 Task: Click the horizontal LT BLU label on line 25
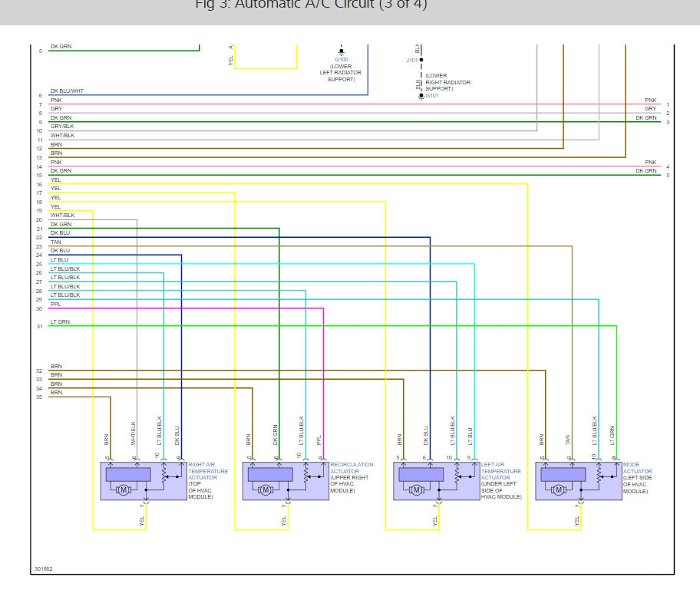pyautogui.click(x=59, y=260)
